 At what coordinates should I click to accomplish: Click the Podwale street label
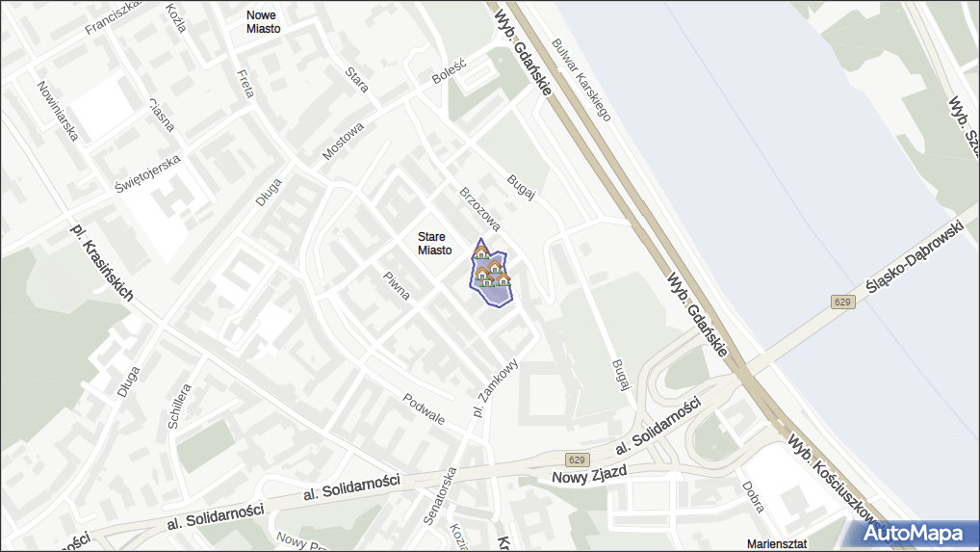point(424,408)
